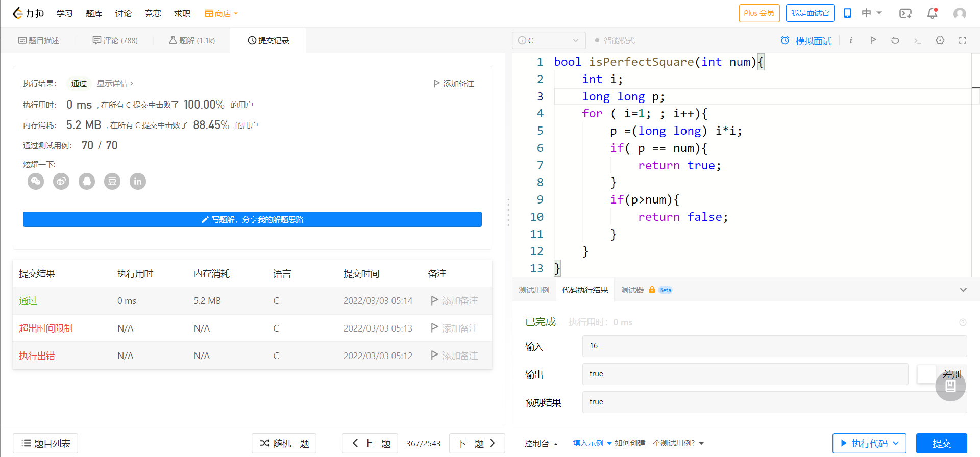
Task: Collapse the result panel with chevron
Action: (963, 290)
